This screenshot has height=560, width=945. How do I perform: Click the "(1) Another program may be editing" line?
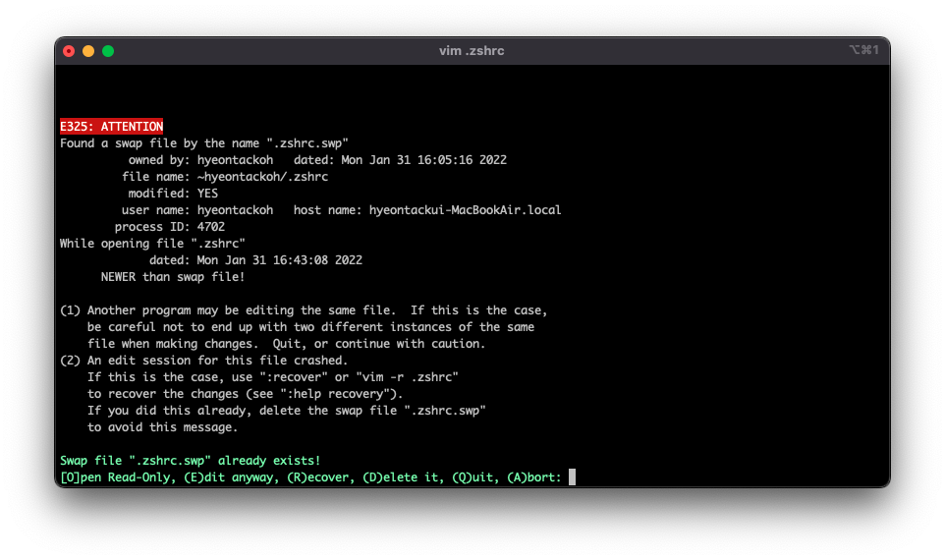pyautogui.click(x=304, y=310)
